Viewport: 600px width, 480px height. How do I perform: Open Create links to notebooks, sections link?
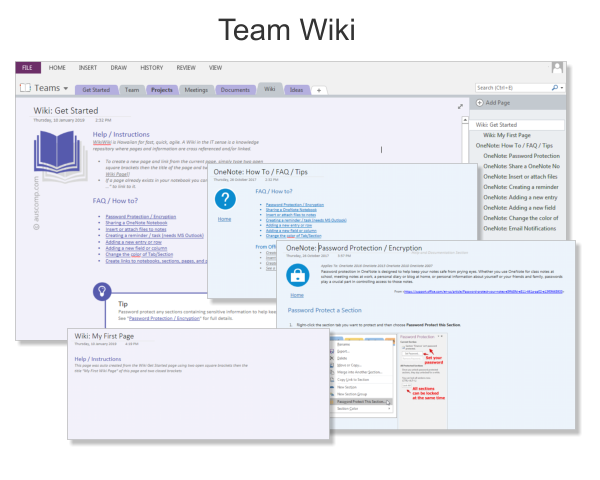pos(156,261)
